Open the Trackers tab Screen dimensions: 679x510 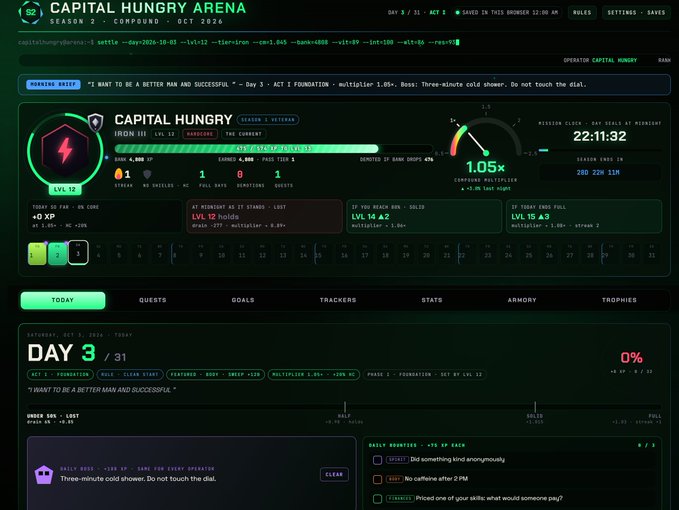(x=338, y=300)
